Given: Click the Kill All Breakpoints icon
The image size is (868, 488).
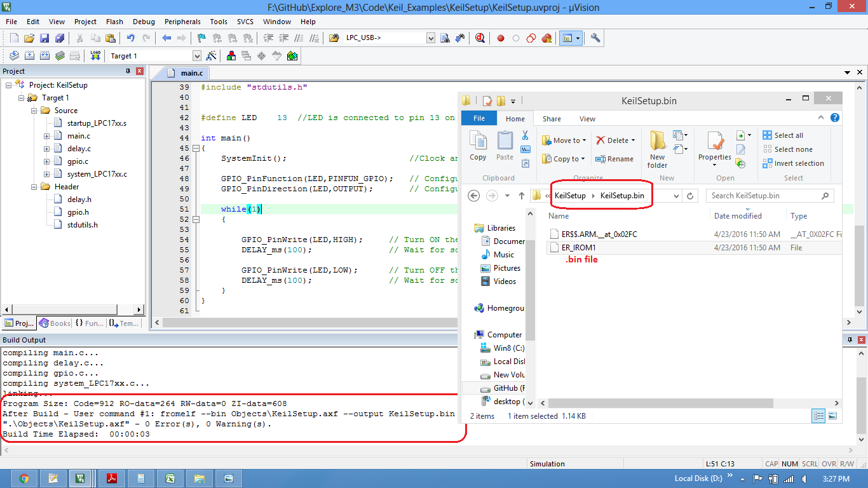Looking at the screenshot, I should pos(546,38).
